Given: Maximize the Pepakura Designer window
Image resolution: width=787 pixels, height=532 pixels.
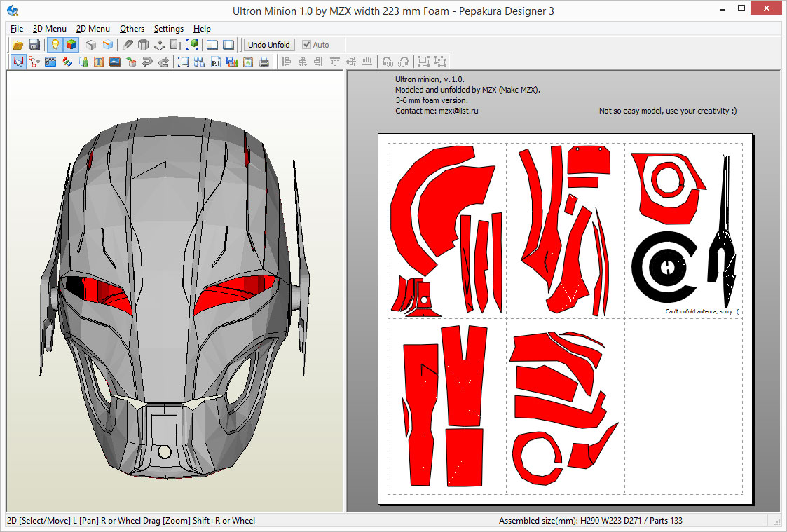Looking at the screenshot, I should [741, 8].
